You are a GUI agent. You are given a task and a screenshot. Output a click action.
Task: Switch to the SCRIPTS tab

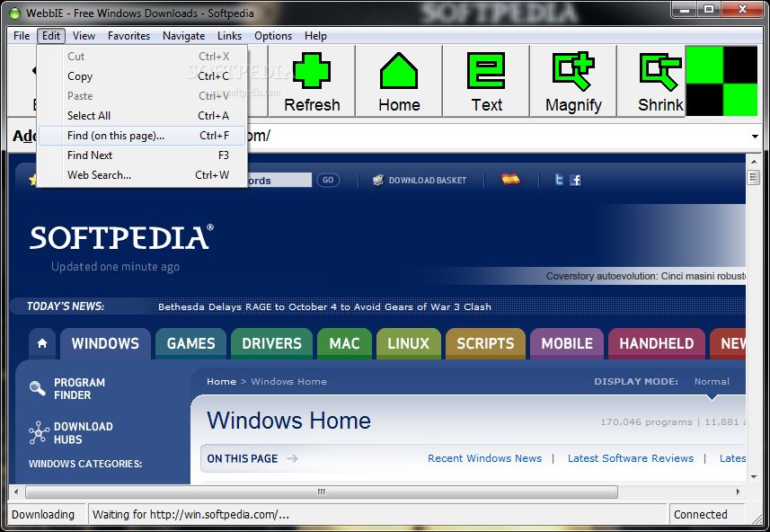[485, 343]
